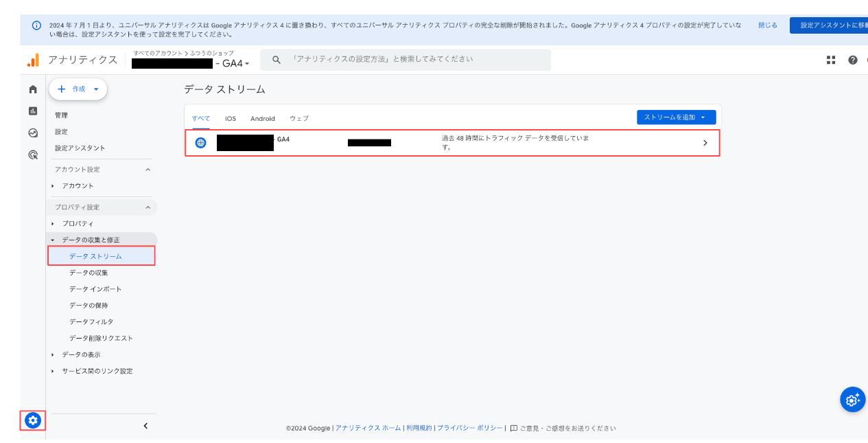Open the プライバシー ポリシー footer link

[x=470, y=428]
